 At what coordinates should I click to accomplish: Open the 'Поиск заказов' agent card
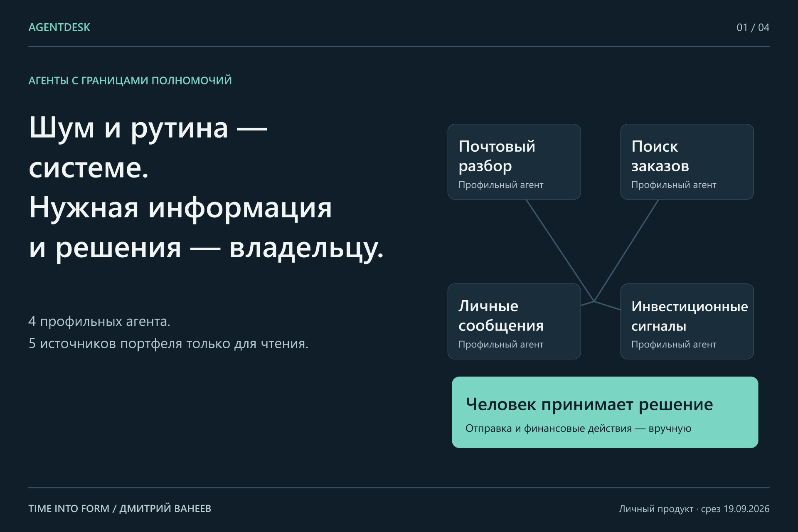click(x=687, y=162)
